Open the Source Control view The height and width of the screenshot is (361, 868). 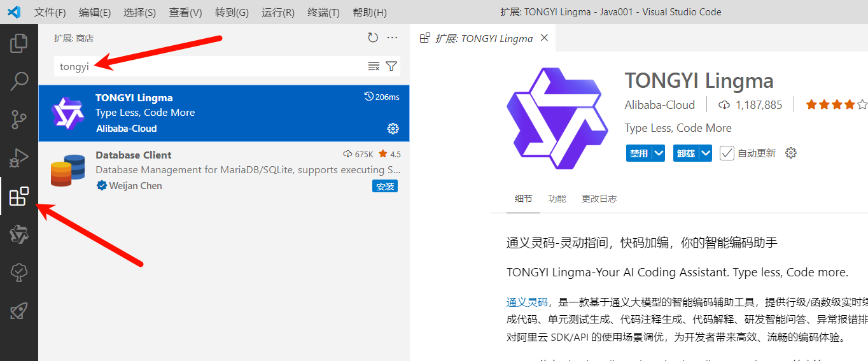[19, 119]
